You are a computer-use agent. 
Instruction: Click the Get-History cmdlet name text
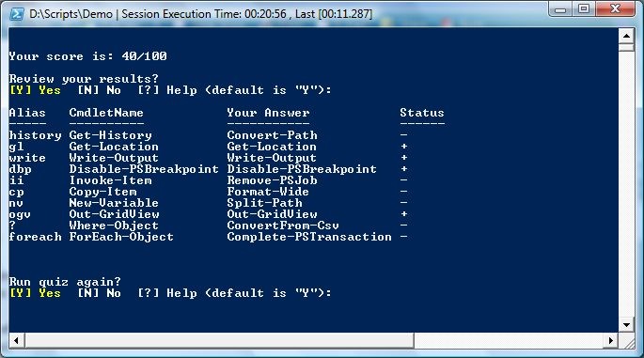click(111, 135)
